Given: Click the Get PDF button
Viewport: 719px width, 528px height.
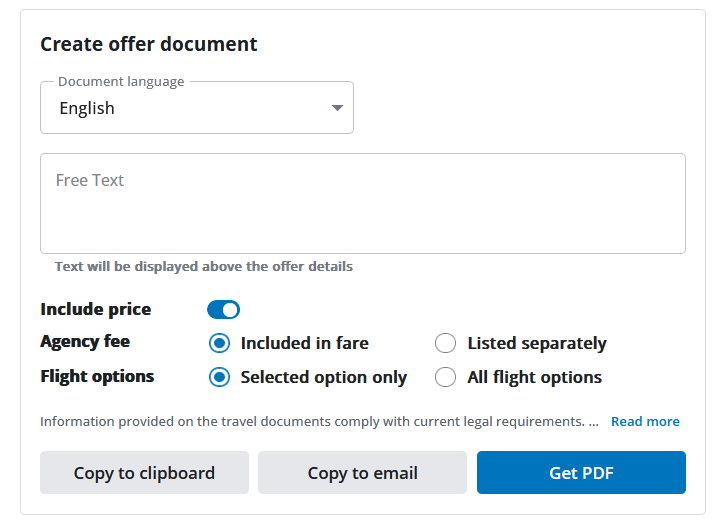Looking at the screenshot, I should 581,473.
